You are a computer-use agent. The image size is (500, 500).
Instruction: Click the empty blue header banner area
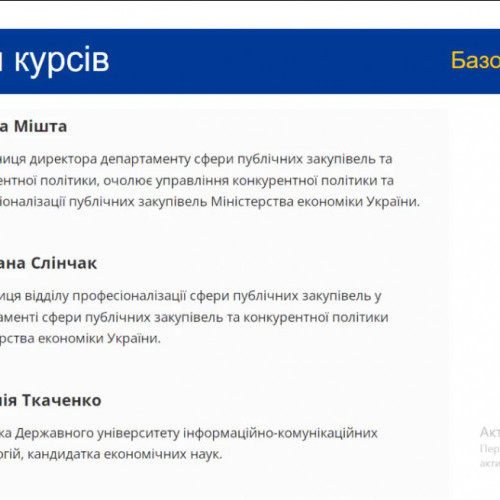pos(280,61)
